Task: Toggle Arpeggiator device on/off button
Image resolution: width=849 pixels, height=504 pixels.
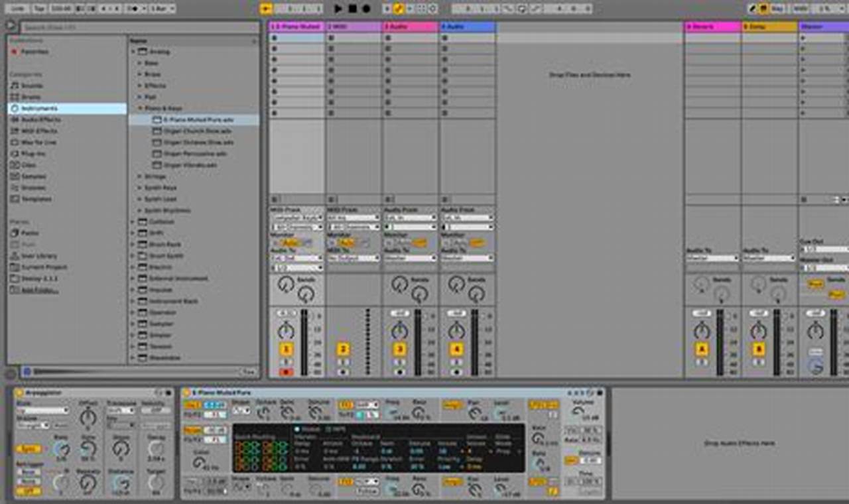Action: click(19, 393)
